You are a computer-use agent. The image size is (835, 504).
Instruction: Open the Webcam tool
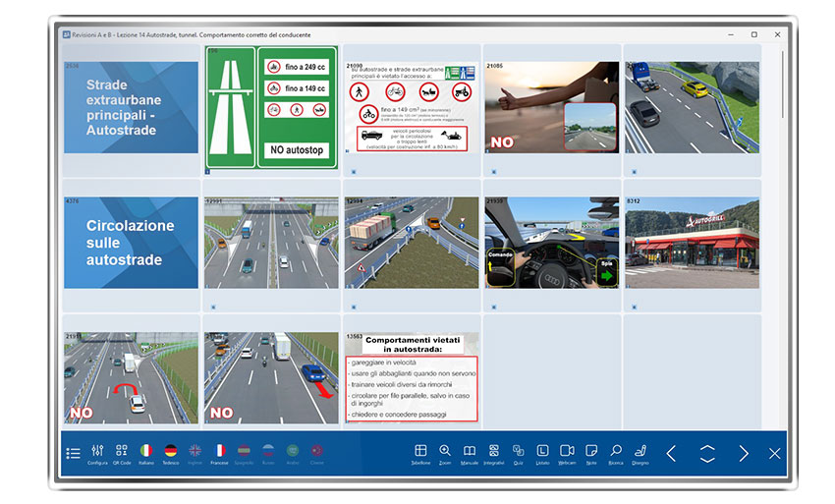[x=567, y=451]
